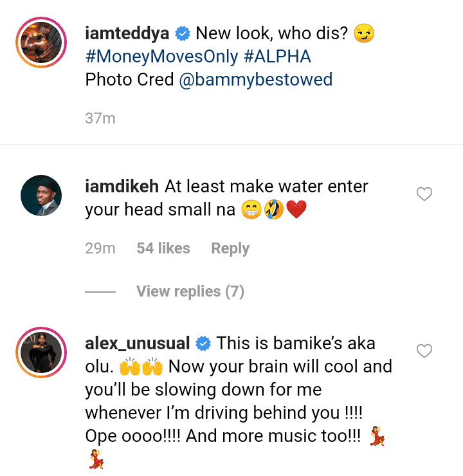
Task: View the 54 likes list
Action: [x=163, y=248]
